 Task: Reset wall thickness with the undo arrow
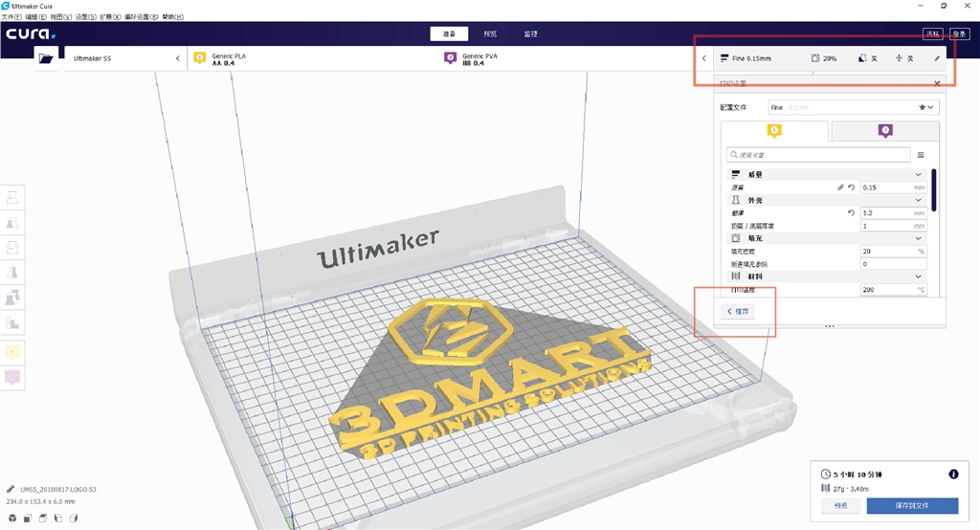pyautogui.click(x=851, y=213)
